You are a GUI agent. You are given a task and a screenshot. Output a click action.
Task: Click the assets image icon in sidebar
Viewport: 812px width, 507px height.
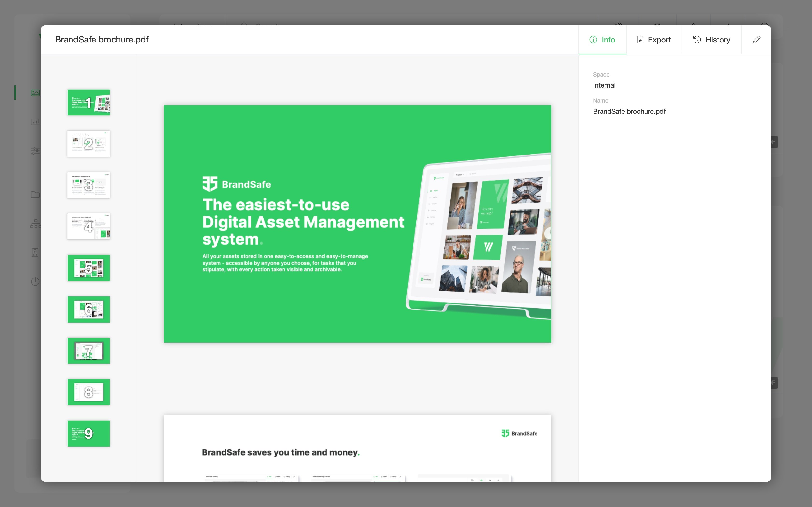pos(35,92)
